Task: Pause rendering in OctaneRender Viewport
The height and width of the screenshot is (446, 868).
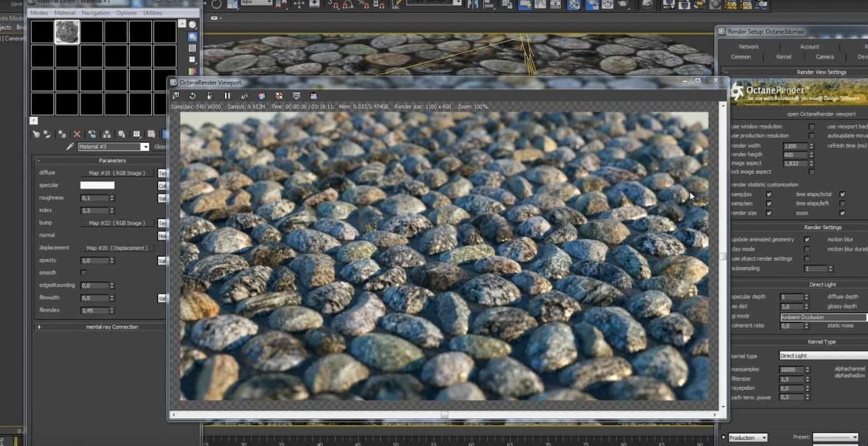Action: tap(227, 96)
